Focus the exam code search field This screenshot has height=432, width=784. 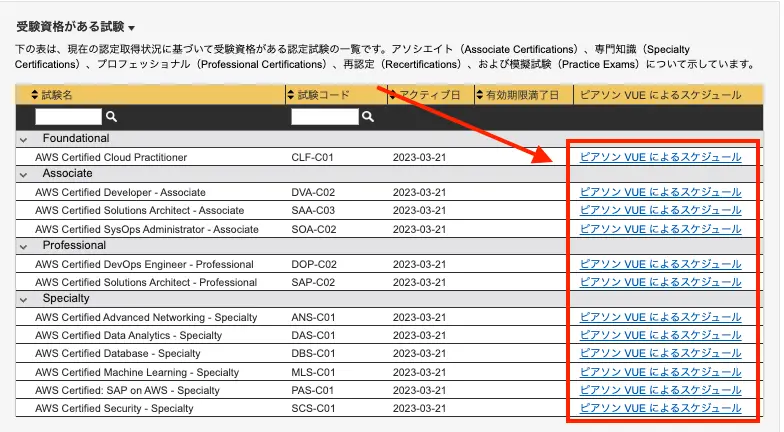click(325, 116)
